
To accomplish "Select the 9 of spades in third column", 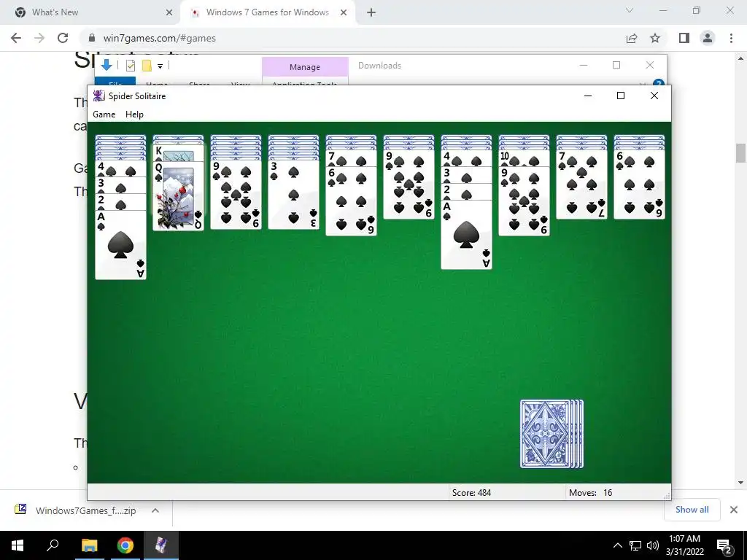I will click(236, 195).
